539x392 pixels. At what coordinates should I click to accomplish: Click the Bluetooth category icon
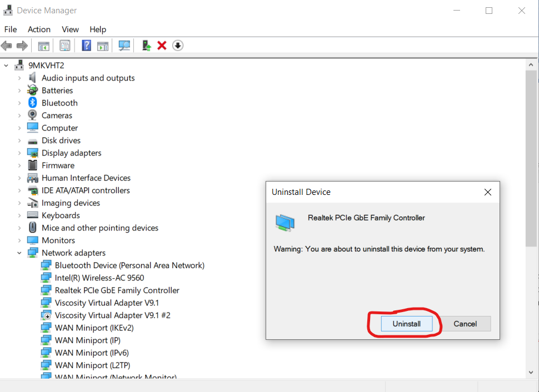pyautogui.click(x=33, y=102)
